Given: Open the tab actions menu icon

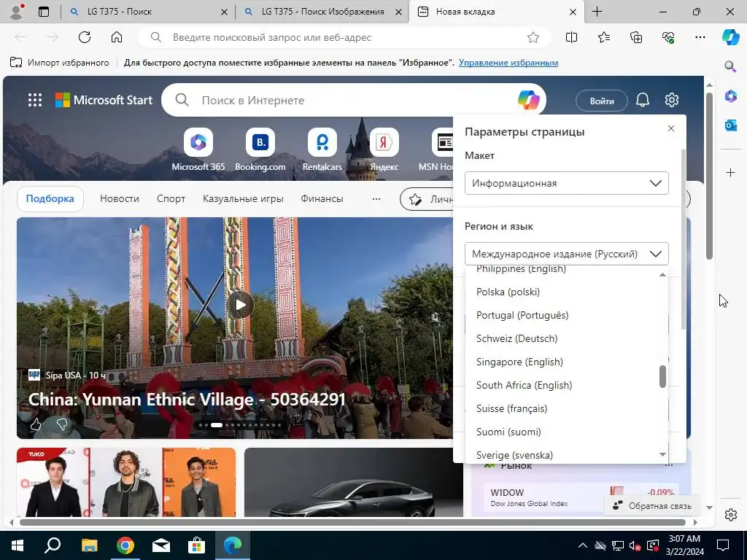Looking at the screenshot, I should point(44,12).
